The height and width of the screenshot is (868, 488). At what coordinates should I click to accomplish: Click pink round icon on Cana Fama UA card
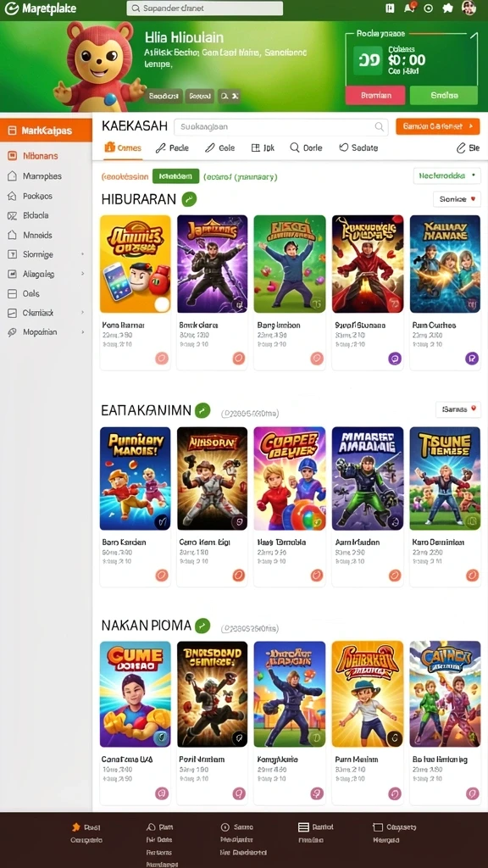(x=162, y=793)
